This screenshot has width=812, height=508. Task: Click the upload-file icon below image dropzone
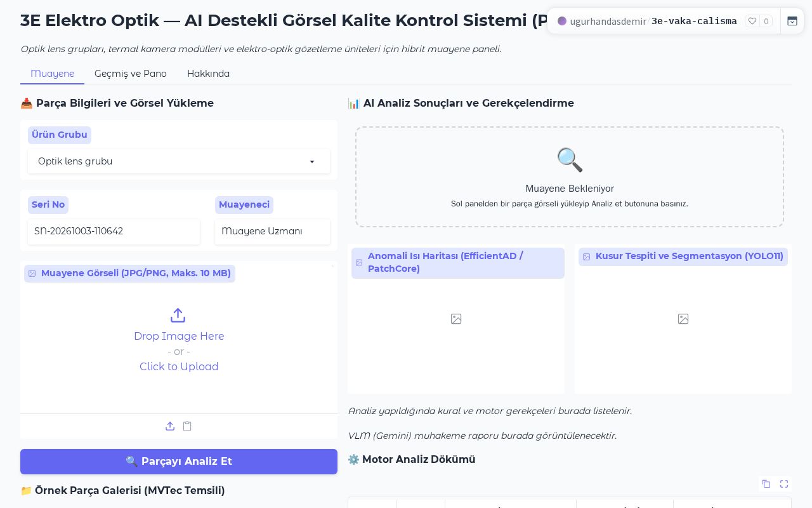(x=170, y=426)
